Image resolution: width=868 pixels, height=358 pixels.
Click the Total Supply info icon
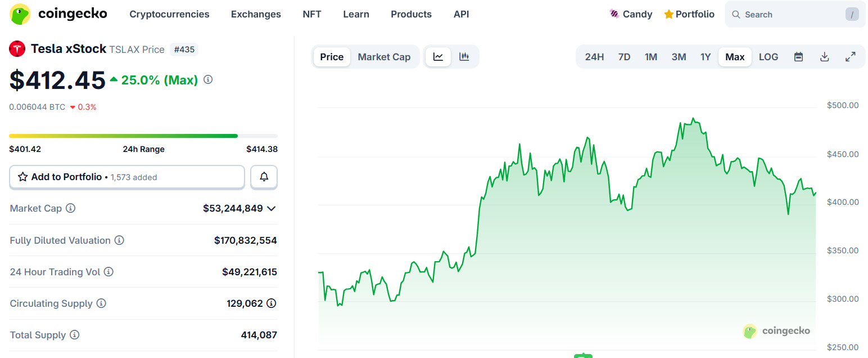pyautogui.click(x=74, y=335)
